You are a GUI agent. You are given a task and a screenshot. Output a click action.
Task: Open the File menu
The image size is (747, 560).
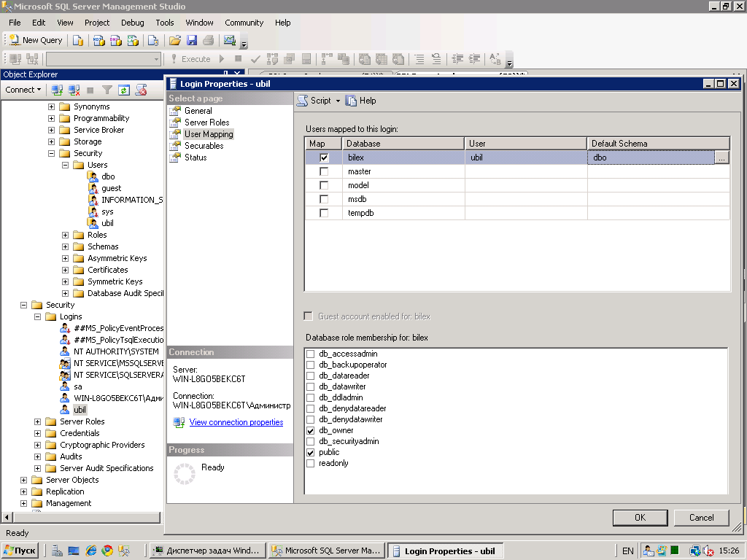[x=15, y=23]
